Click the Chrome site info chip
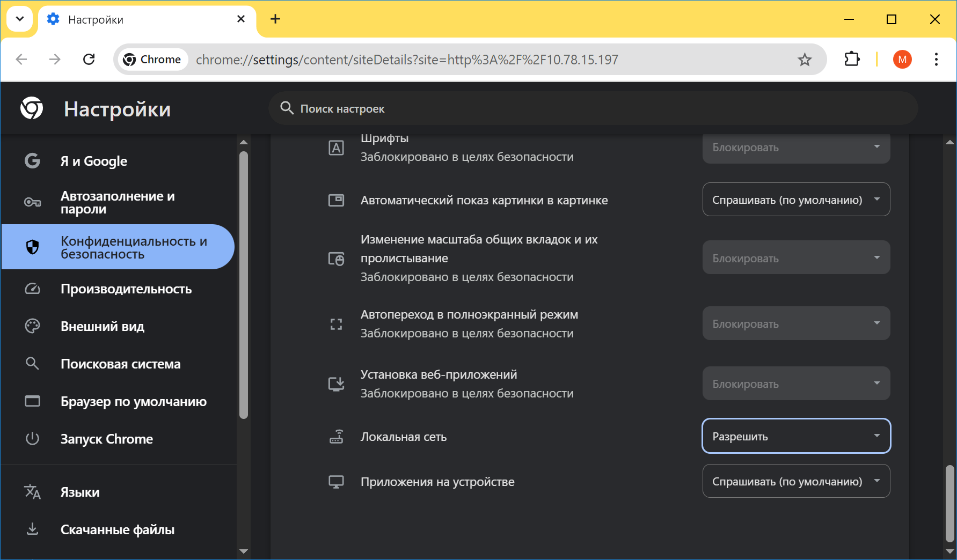957x560 pixels. tap(152, 60)
